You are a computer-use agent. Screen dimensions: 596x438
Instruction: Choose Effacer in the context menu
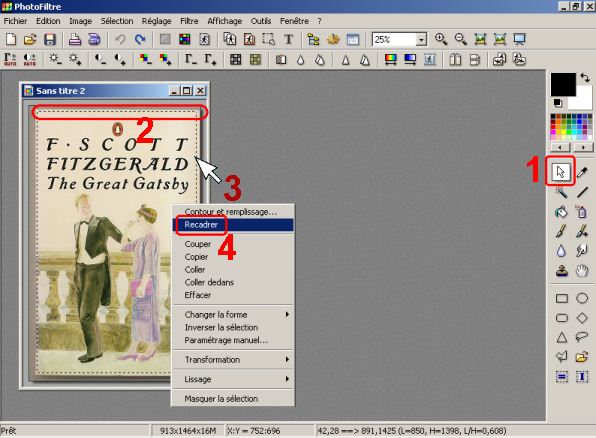pos(233,295)
